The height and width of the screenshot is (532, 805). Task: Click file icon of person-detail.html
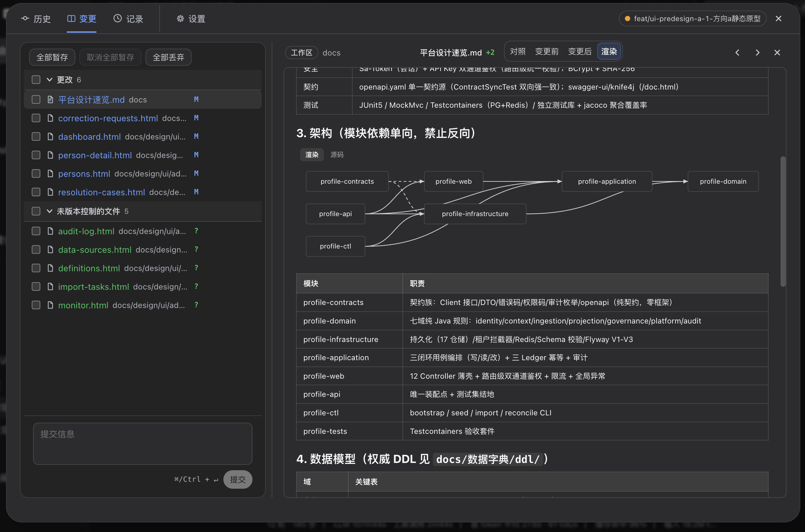click(x=50, y=155)
